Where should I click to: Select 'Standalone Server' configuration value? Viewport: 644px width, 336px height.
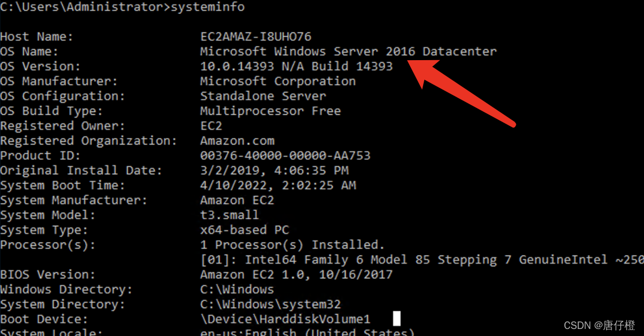click(x=263, y=96)
